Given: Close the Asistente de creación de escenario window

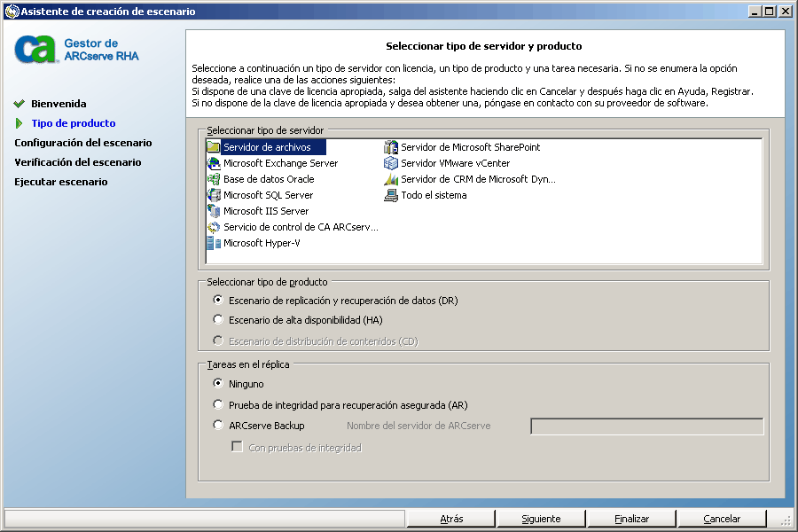Looking at the screenshot, I should [x=786, y=12].
